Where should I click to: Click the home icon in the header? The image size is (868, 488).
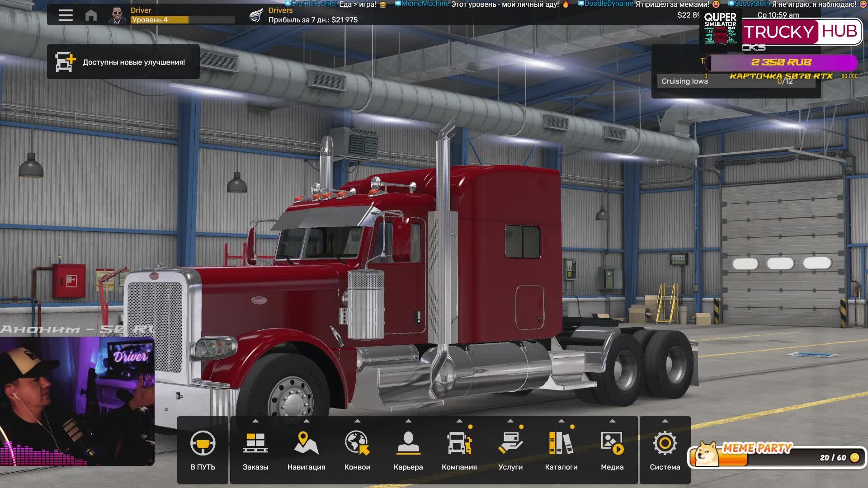coord(92,15)
